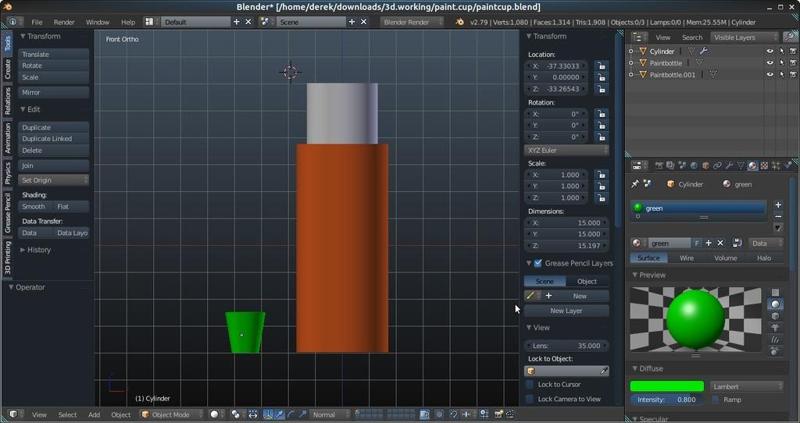Image resolution: width=800 pixels, height=423 pixels.
Task: Expand the History panel
Action: coord(36,250)
